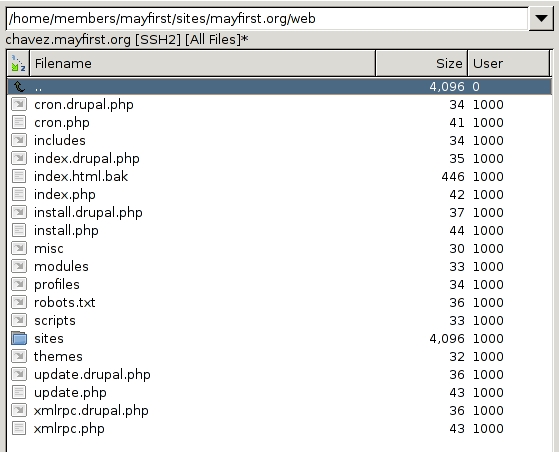Select the scripts symlink entry
Screen dimensions: 559x452
pos(279,320)
